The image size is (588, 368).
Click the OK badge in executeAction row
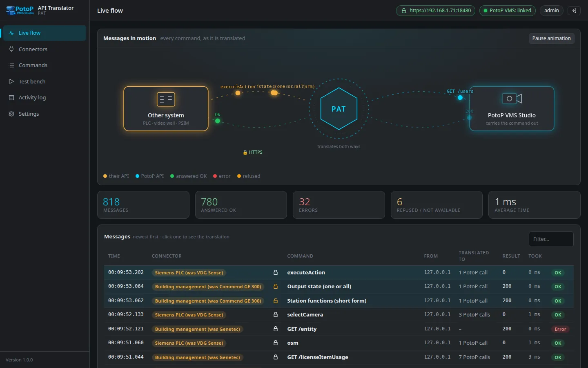[558, 273]
